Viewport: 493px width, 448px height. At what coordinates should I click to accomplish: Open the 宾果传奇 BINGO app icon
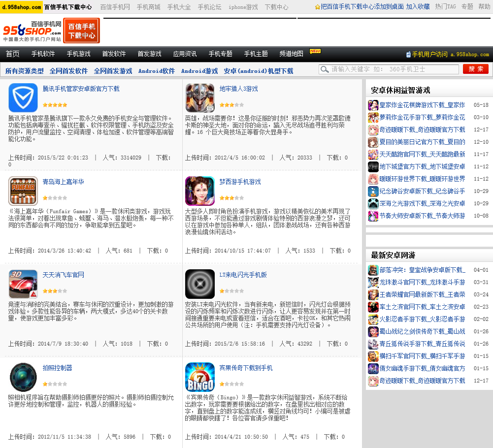click(199, 377)
